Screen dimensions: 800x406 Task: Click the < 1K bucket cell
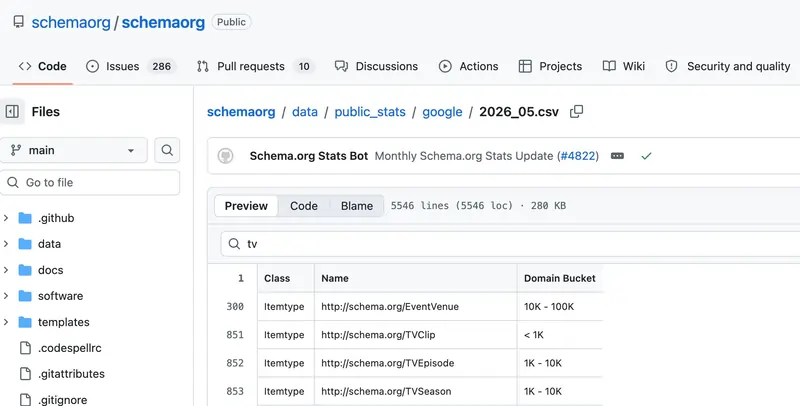pyautogui.click(x=560, y=335)
